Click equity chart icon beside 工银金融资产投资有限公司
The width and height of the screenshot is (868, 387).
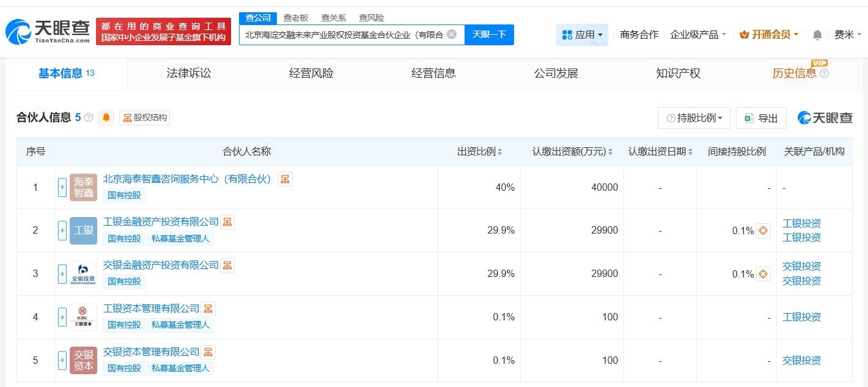[227, 222]
